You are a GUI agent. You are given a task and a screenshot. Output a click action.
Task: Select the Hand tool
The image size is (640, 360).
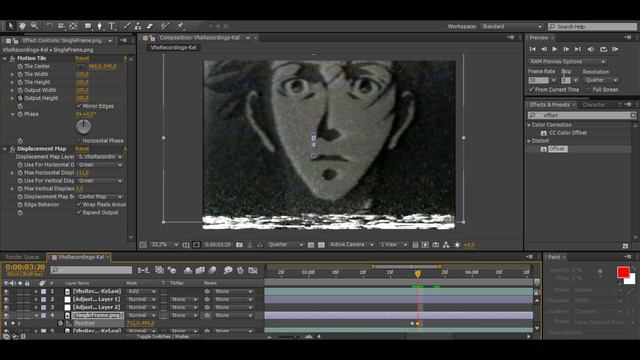click(22, 26)
